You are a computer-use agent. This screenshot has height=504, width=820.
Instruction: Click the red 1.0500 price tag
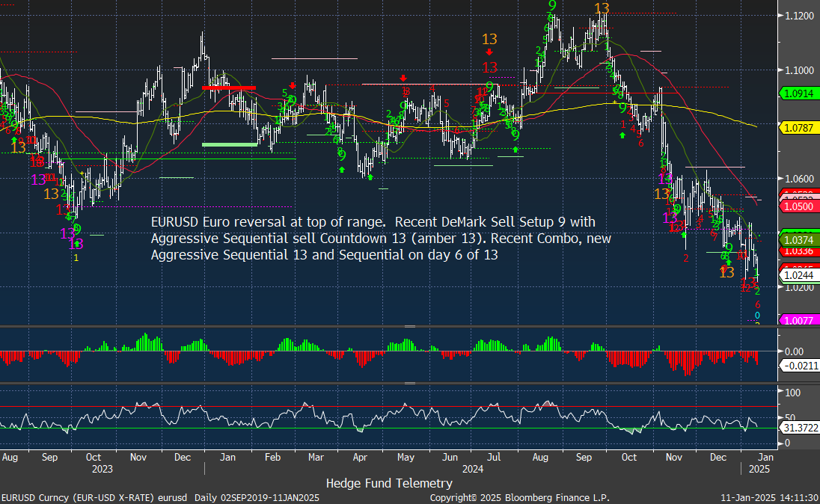tap(799, 206)
